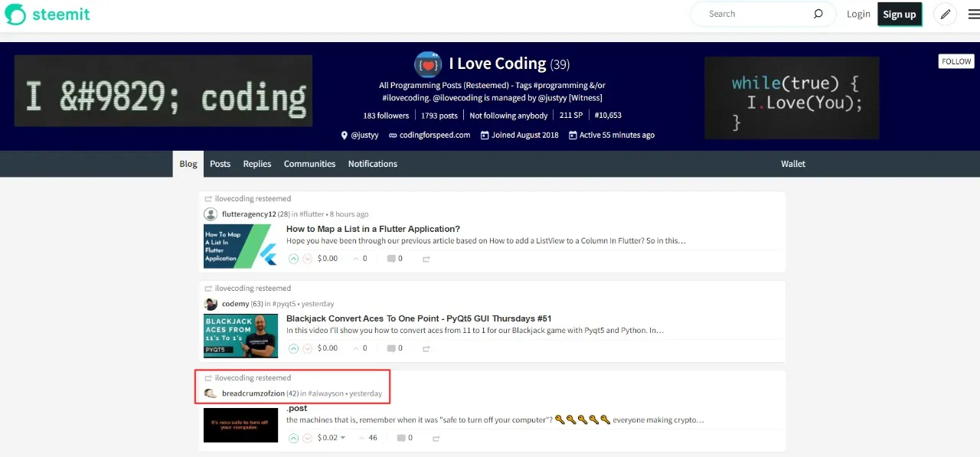Viewport: 980px width, 457px height.
Task: Open the pencil write-post icon
Action: click(x=946, y=14)
